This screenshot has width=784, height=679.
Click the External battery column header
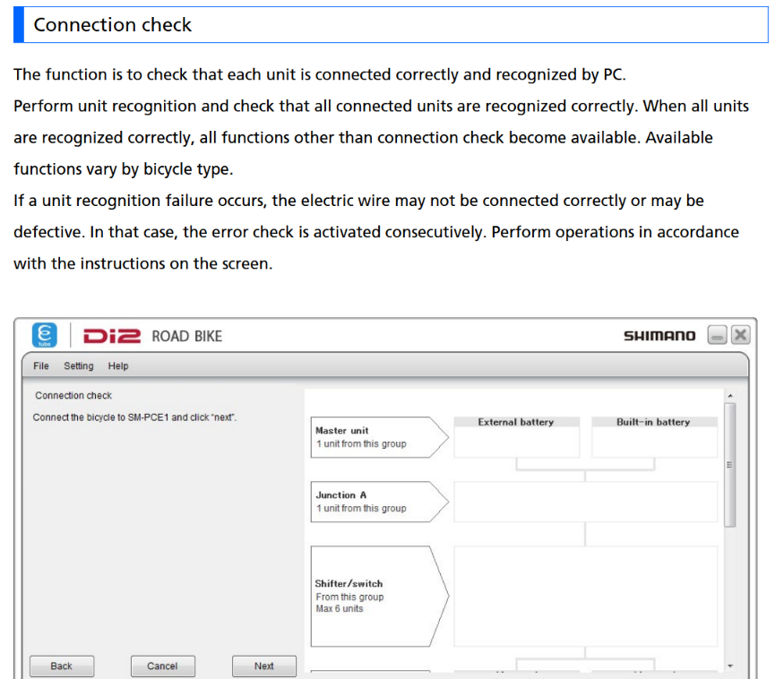coord(516,422)
